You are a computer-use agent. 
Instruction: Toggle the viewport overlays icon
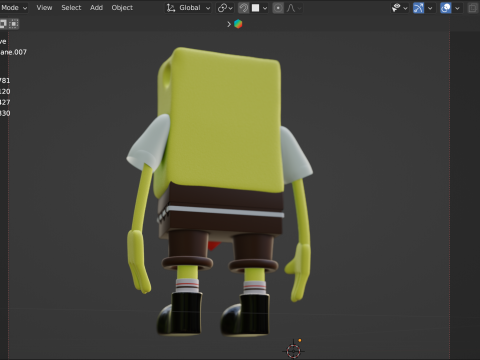[446, 8]
